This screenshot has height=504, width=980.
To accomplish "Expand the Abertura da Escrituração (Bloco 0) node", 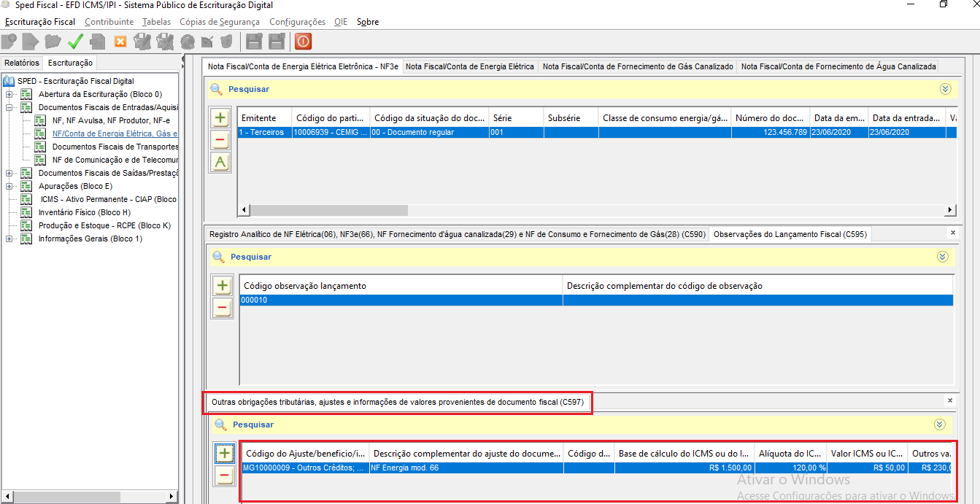I will [x=9, y=95].
